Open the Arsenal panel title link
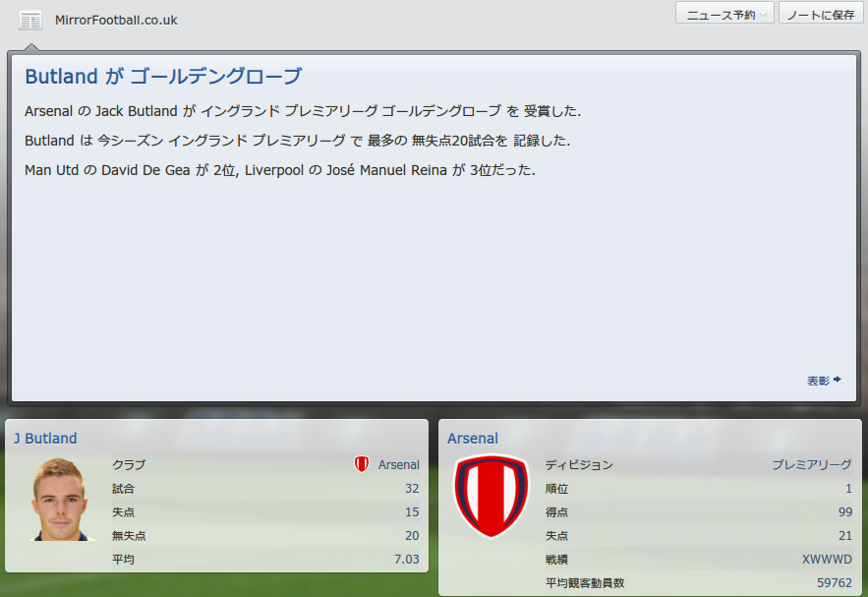The height and width of the screenshot is (597, 868). 473,438
